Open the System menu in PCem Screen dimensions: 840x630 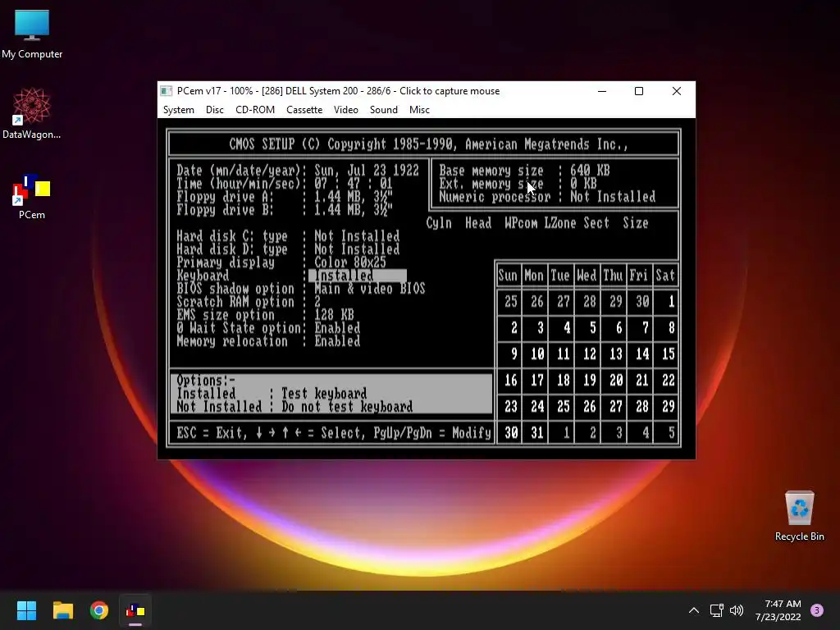178,110
